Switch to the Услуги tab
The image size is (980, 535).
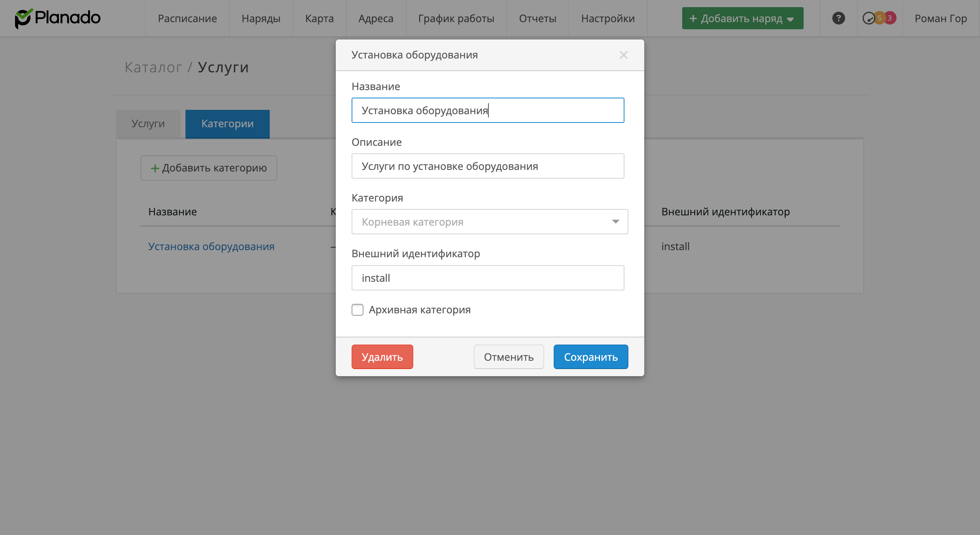coord(148,124)
